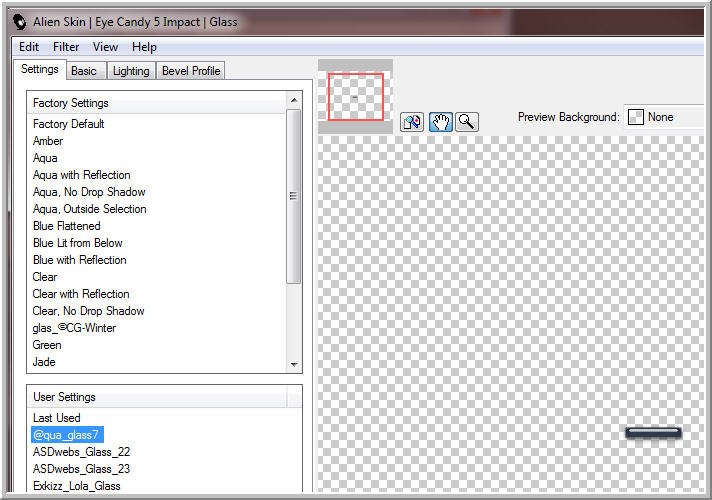
Task: Select the magnifier zoom tool
Action: (x=467, y=122)
